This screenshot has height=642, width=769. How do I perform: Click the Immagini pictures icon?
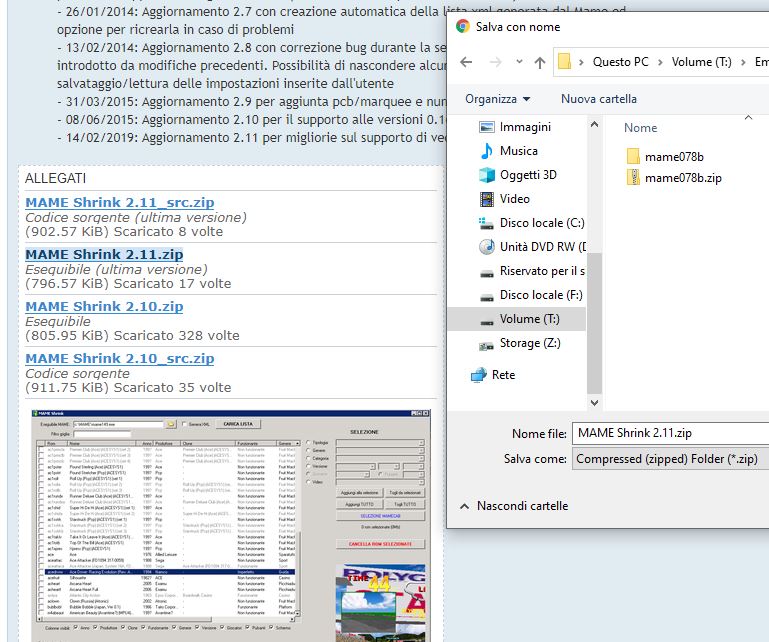(x=487, y=127)
